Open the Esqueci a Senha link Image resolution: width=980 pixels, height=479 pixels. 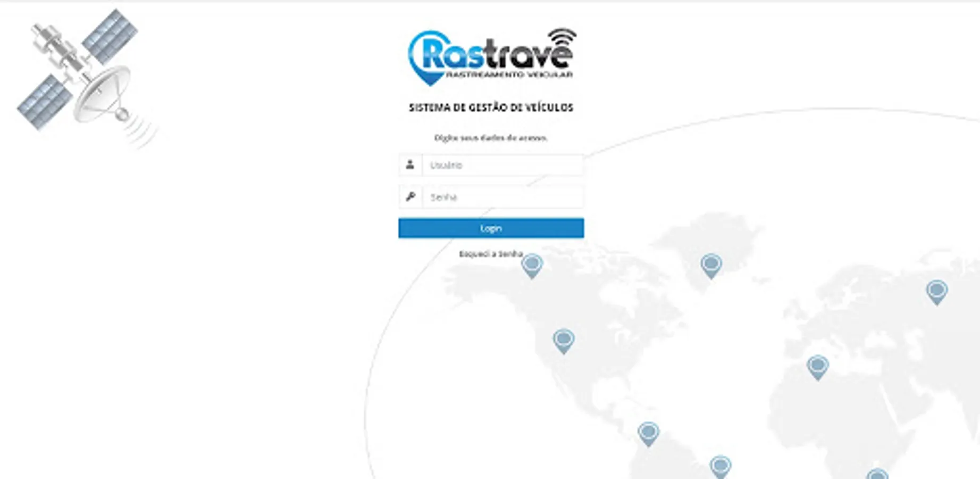(x=491, y=254)
